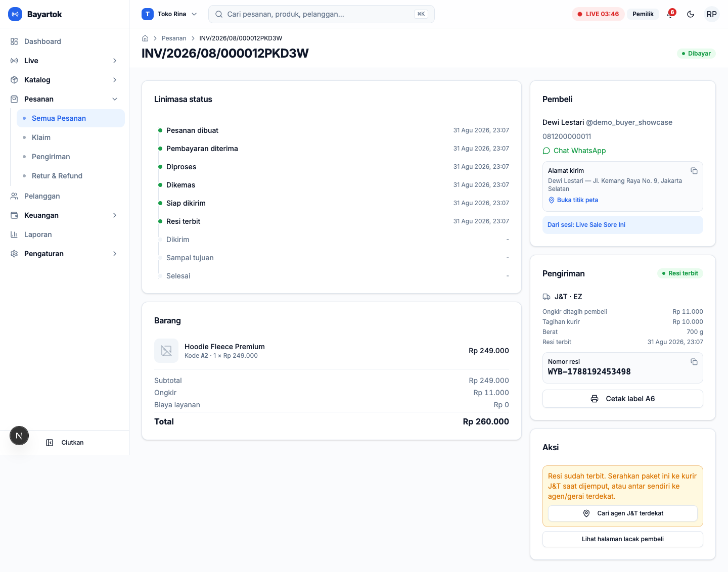
Task: Click Lihat halaman lacak pembeli button
Action: click(623, 539)
